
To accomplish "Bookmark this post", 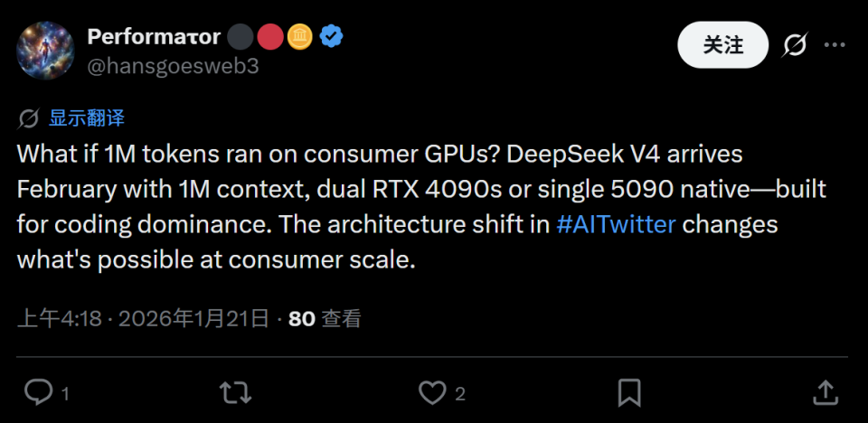I will point(629,392).
